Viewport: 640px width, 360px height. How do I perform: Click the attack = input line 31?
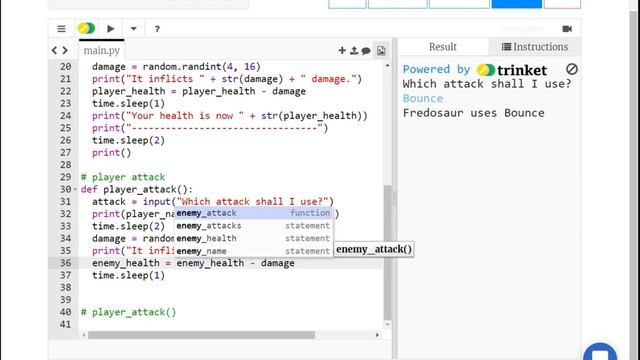(x=213, y=202)
